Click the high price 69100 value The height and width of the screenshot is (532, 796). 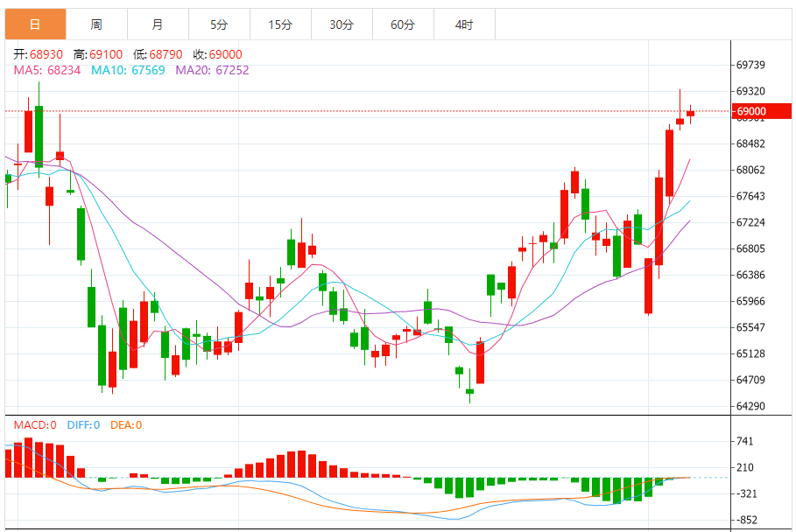pyautogui.click(x=106, y=54)
